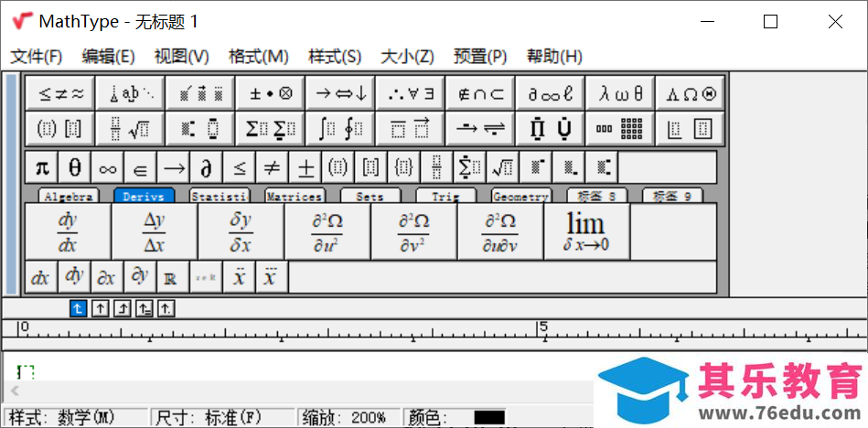Open uppercase Greek palette ΛΩΘ
The width and height of the screenshot is (868, 428).
point(690,93)
